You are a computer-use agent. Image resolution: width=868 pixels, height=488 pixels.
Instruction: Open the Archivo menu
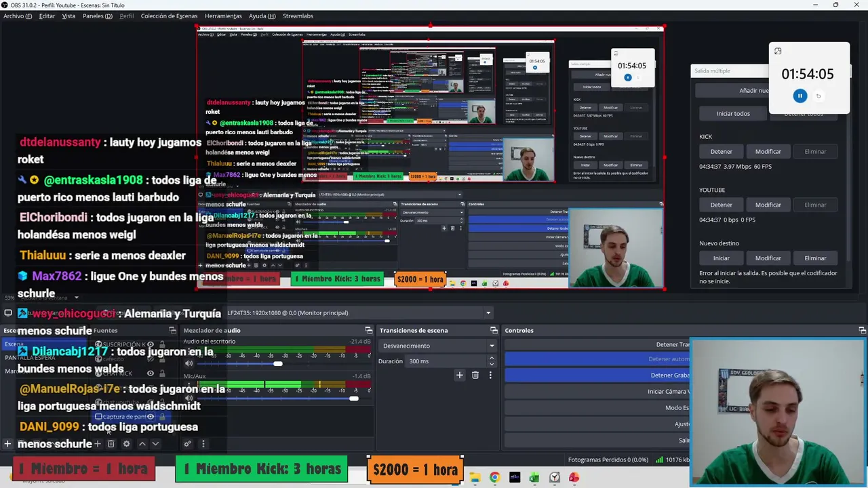pos(18,16)
